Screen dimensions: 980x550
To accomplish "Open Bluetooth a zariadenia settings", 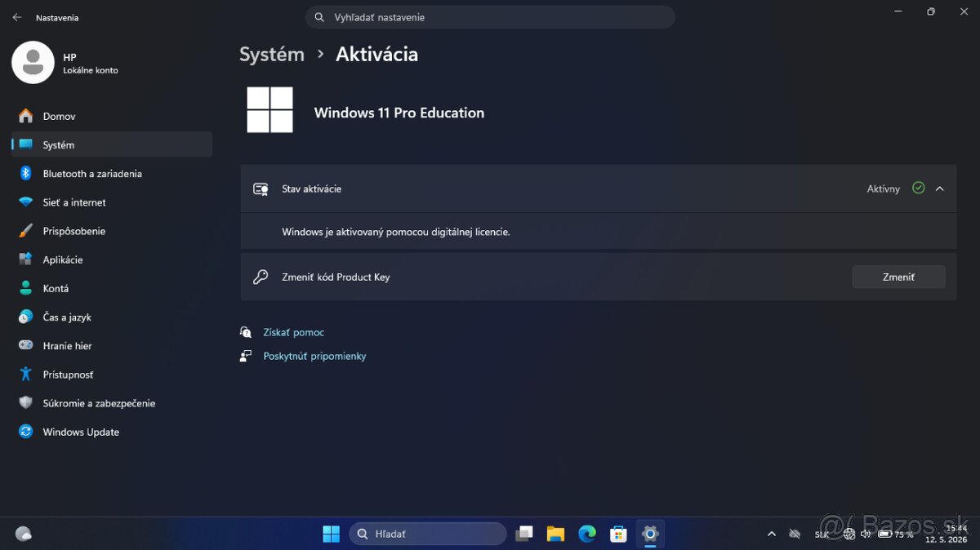I will point(111,173).
